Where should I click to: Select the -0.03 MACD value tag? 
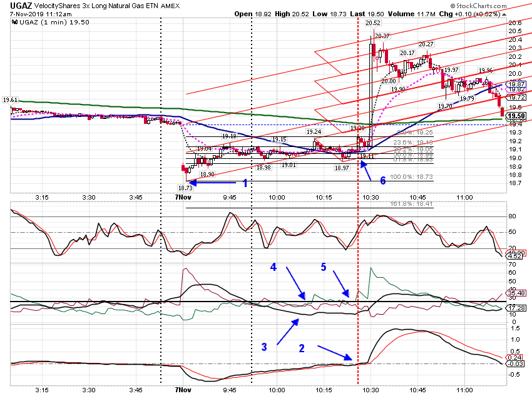coord(514,364)
